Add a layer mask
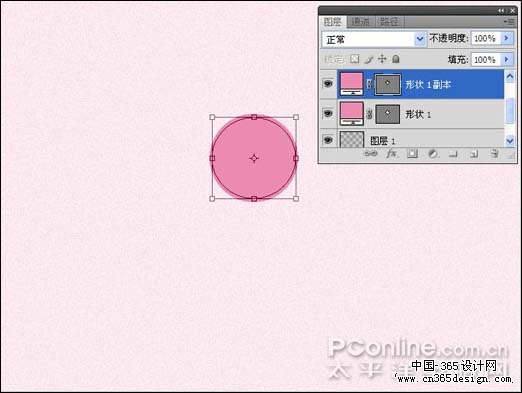 [x=412, y=154]
